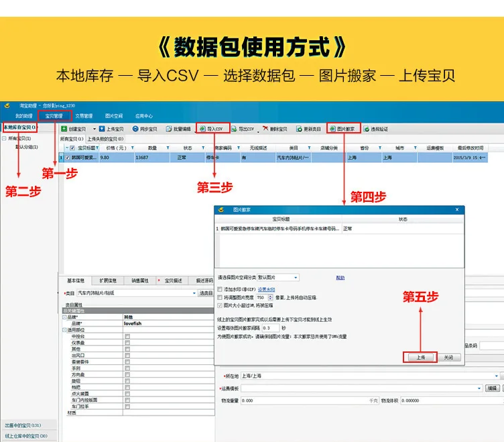Screen dimensions: 504x442
Task: Open the 扩展信息 detail tab
Action: [108, 280]
